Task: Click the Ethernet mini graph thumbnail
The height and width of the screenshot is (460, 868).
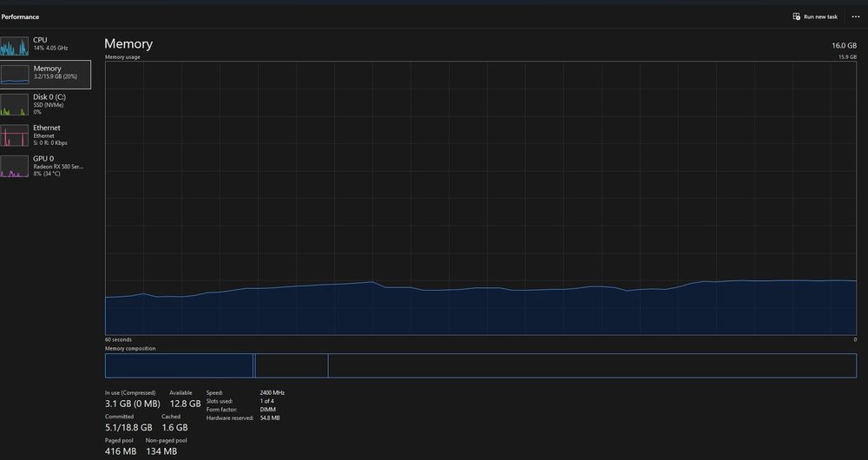Action: (x=14, y=135)
